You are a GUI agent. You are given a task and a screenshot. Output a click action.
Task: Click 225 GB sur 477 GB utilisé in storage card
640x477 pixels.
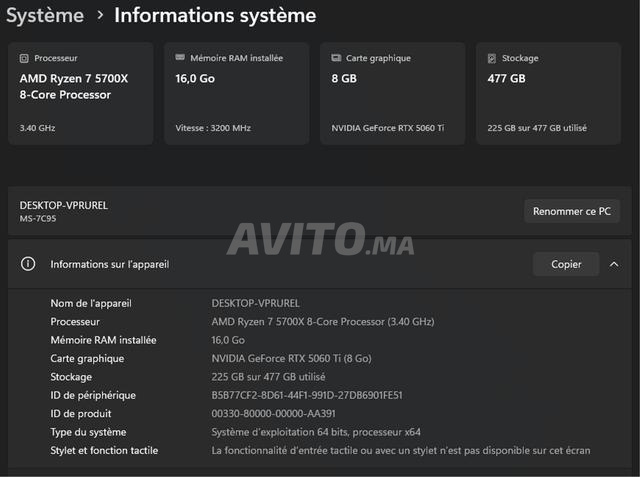click(x=537, y=128)
